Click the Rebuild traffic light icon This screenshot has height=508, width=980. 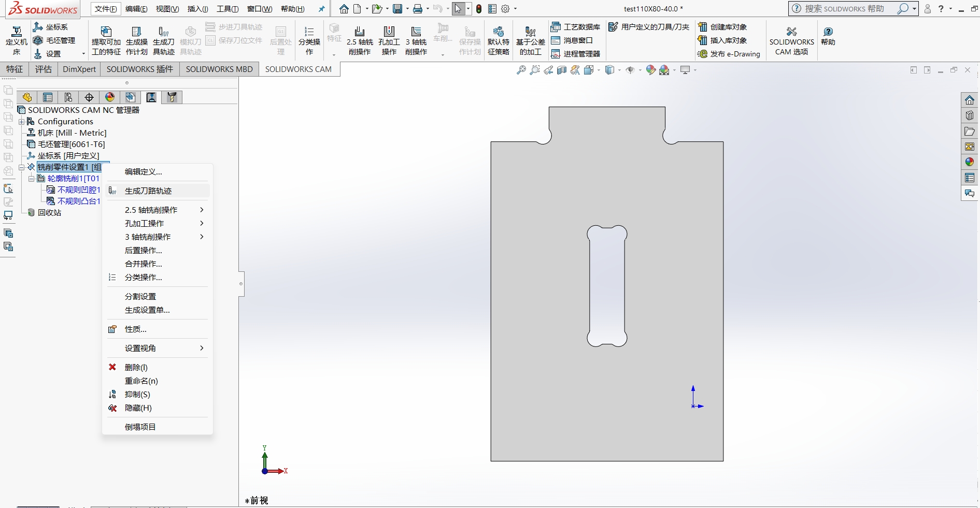479,9
